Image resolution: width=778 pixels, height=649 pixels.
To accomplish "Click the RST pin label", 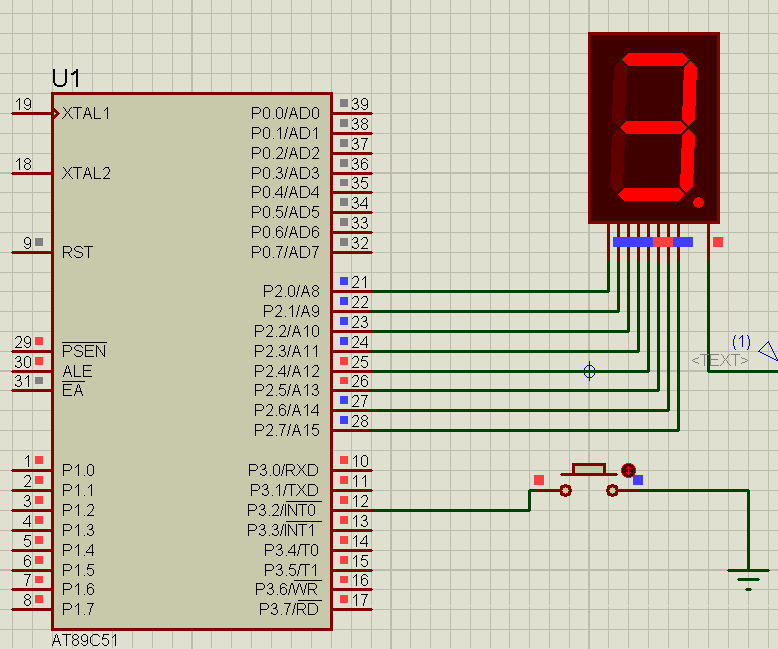I will coord(77,252).
